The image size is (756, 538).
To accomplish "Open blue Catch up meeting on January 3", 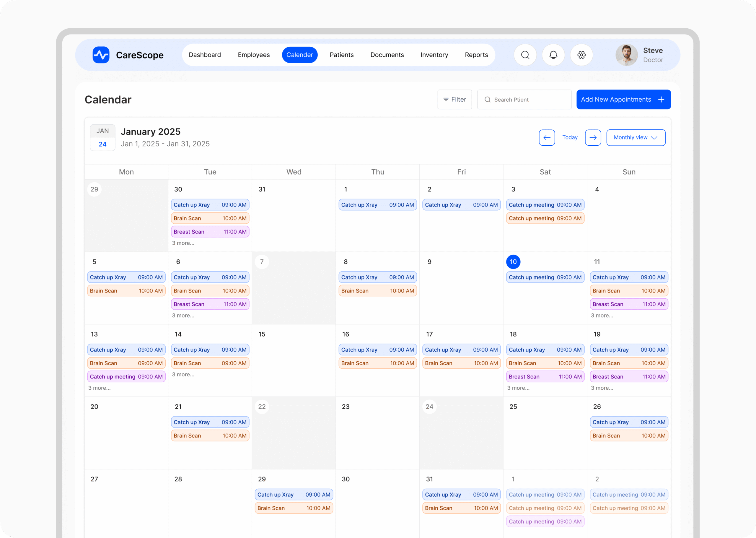I will (x=545, y=205).
